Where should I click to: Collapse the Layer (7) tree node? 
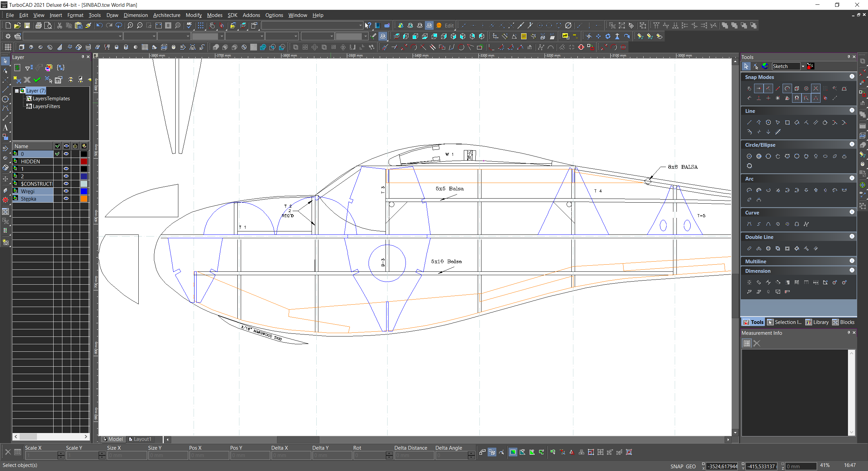pos(17,91)
